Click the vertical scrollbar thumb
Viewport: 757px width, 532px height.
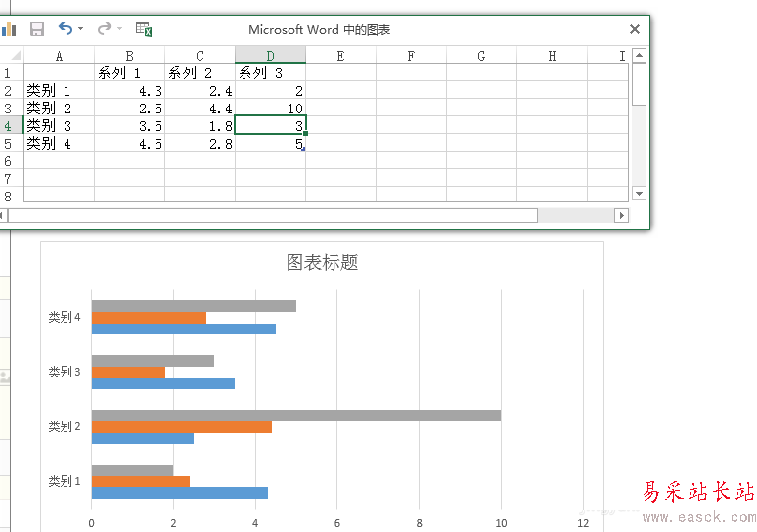(x=640, y=84)
